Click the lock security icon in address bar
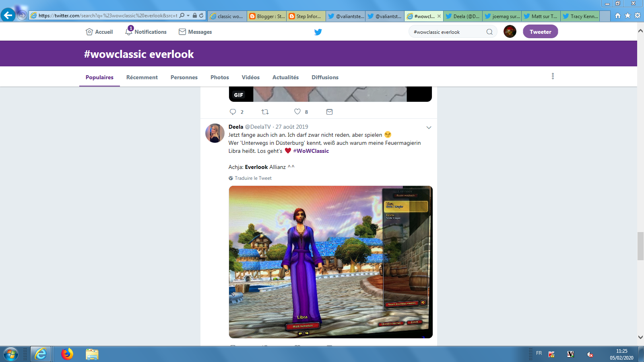Viewport: 644px width, 362px height. pos(195,15)
